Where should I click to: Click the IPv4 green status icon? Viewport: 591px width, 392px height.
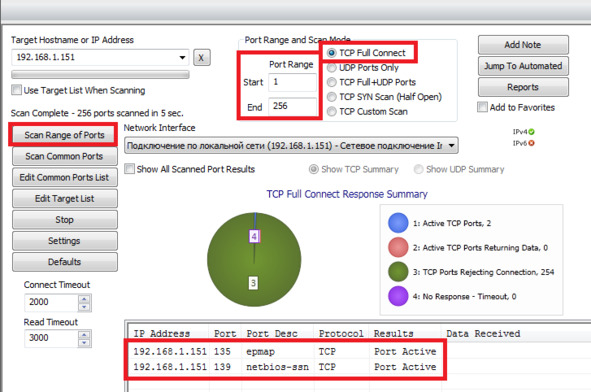[531, 132]
